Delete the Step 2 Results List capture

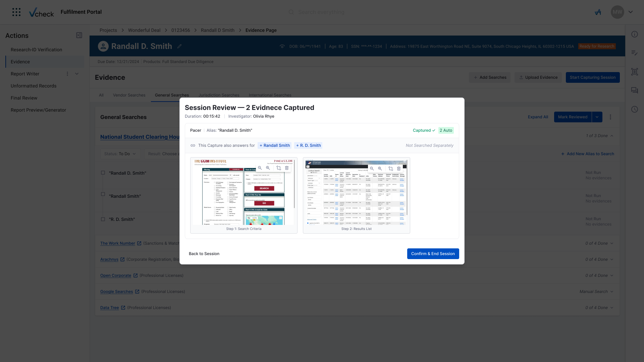coord(399,169)
